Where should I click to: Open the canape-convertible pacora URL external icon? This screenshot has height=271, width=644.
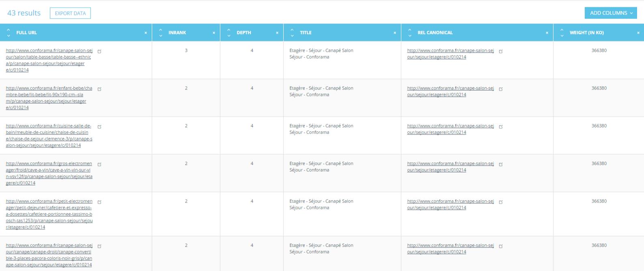(99, 246)
